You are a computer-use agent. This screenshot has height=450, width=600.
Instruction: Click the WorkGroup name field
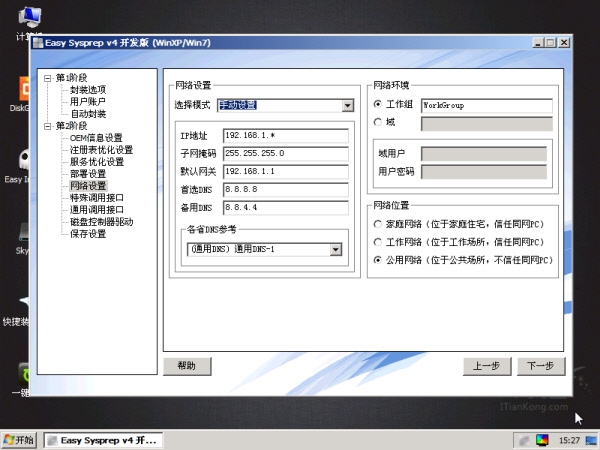(x=487, y=106)
